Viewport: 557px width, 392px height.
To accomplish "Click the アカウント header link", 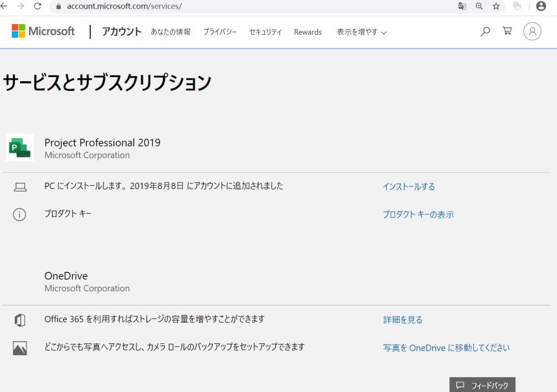I will pyautogui.click(x=122, y=32).
